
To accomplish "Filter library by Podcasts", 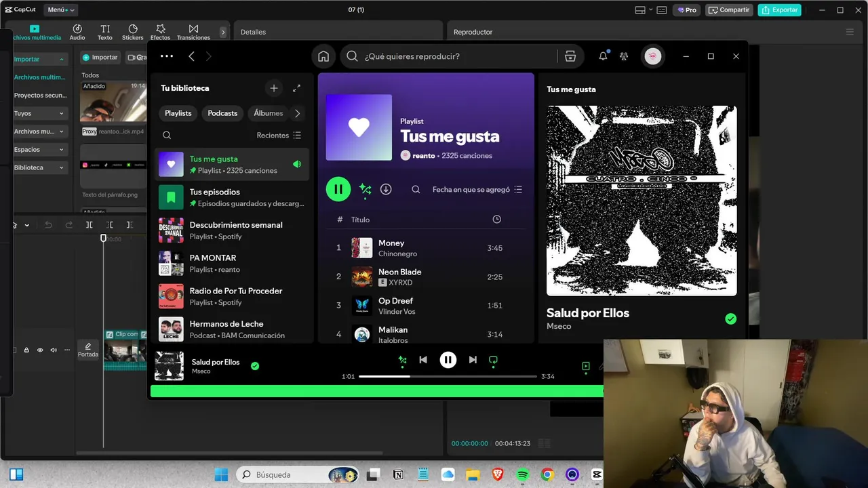I will click(222, 113).
